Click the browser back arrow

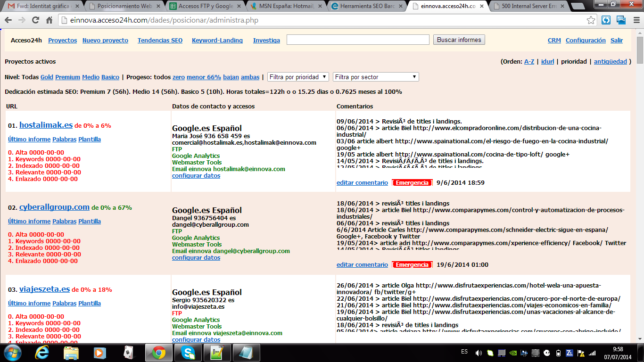[8, 20]
